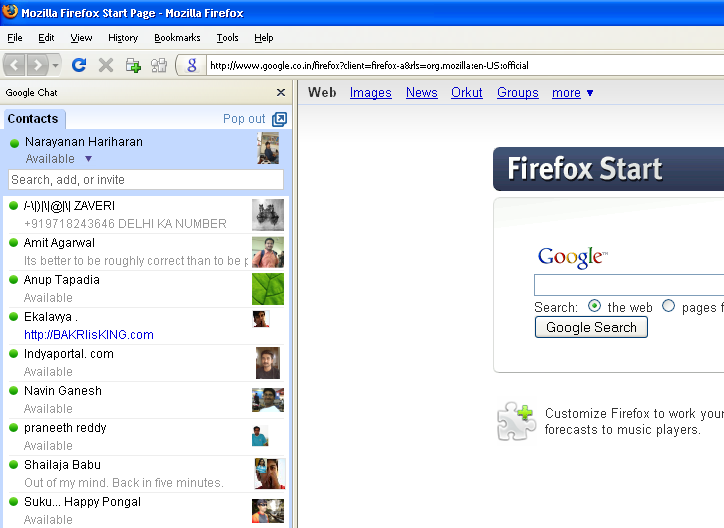The width and height of the screenshot is (724, 528).
Task: Close the Google Chat sidebar
Action: click(x=280, y=92)
